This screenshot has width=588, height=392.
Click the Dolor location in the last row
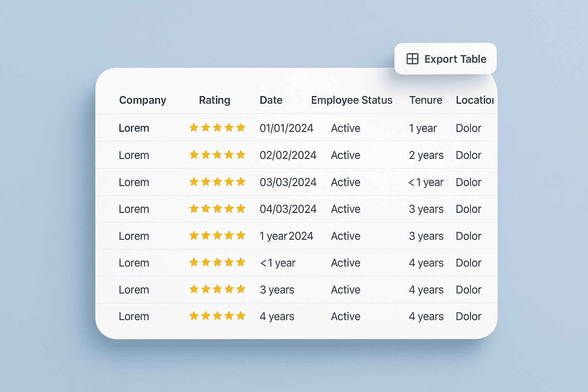click(468, 316)
